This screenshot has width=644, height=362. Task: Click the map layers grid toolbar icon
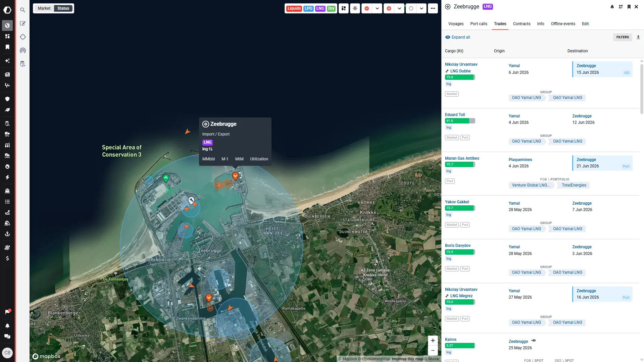[x=344, y=8]
